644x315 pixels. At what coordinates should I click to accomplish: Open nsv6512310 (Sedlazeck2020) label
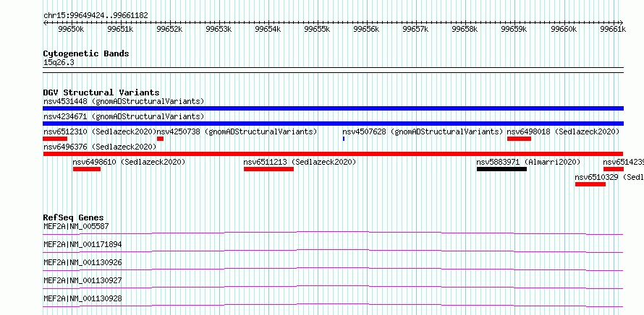pos(100,131)
